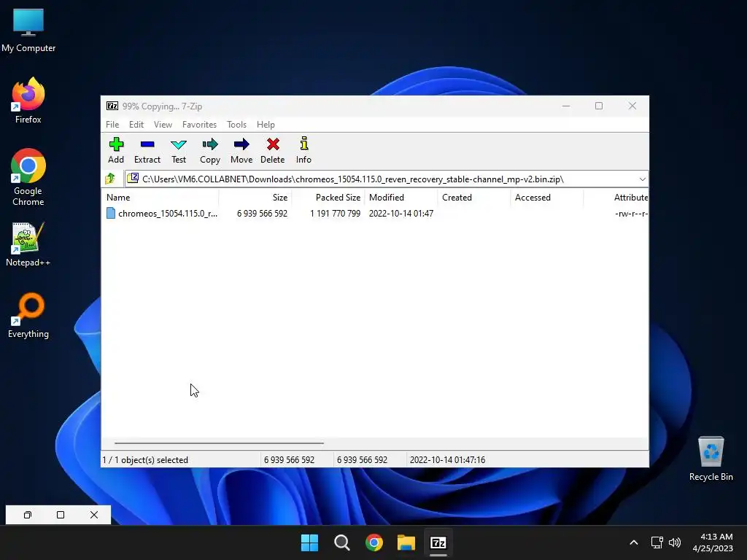The width and height of the screenshot is (747, 560).
Task: Click the taskbar Search icon
Action: coord(342,542)
